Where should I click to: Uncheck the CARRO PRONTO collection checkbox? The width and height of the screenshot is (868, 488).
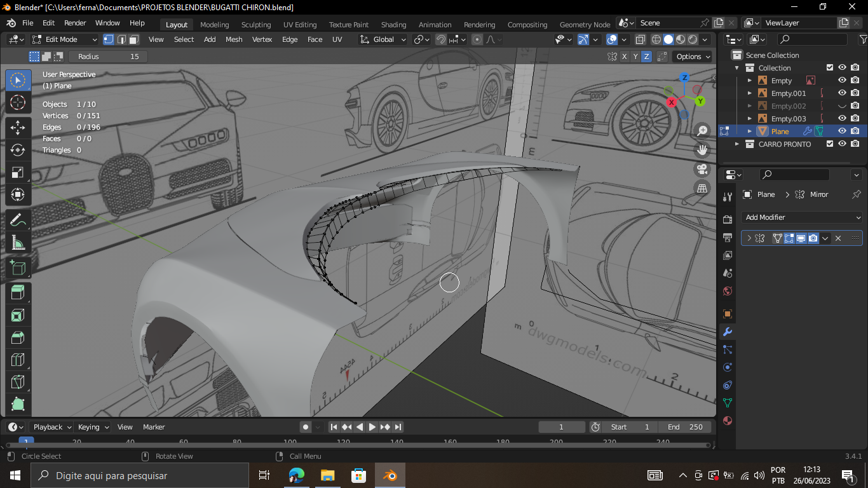coord(829,144)
